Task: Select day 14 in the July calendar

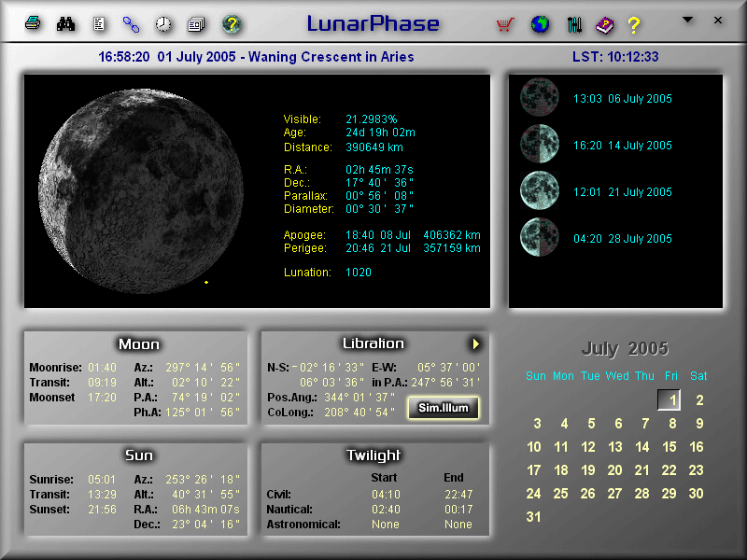Action: point(642,447)
